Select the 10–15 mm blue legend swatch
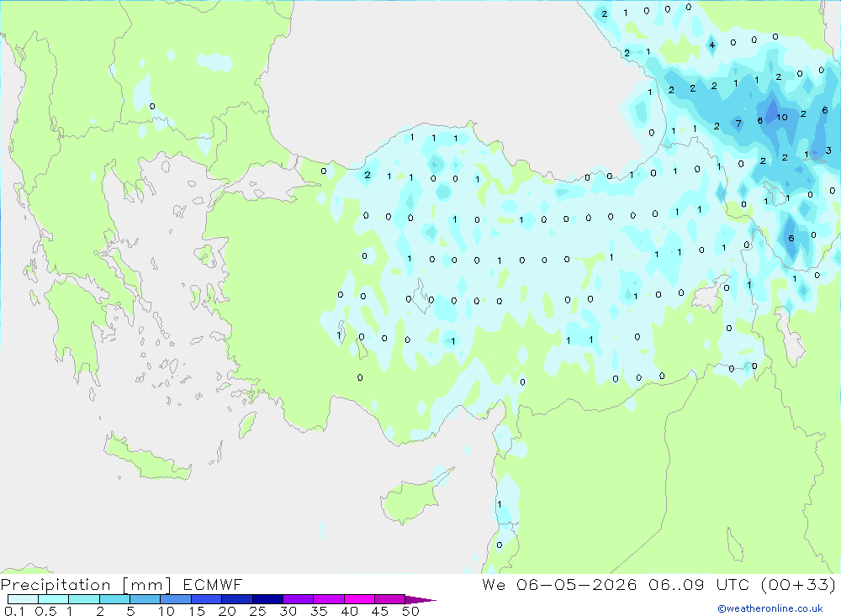Screen dimensions: 841x616 [x=176, y=599]
